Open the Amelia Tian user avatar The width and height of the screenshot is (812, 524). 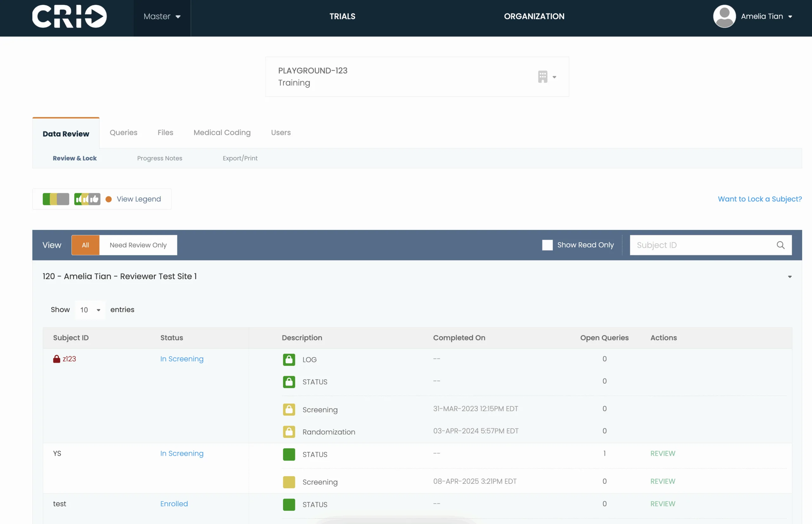tap(724, 16)
